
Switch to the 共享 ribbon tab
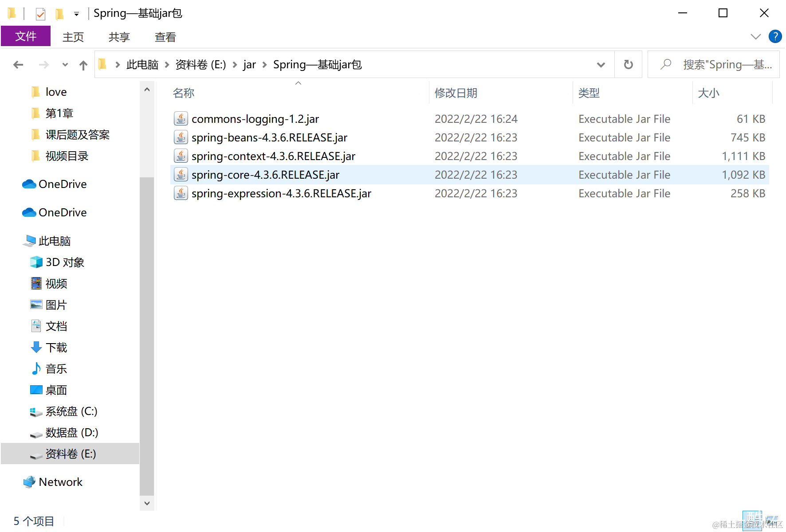click(x=119, y=37)
